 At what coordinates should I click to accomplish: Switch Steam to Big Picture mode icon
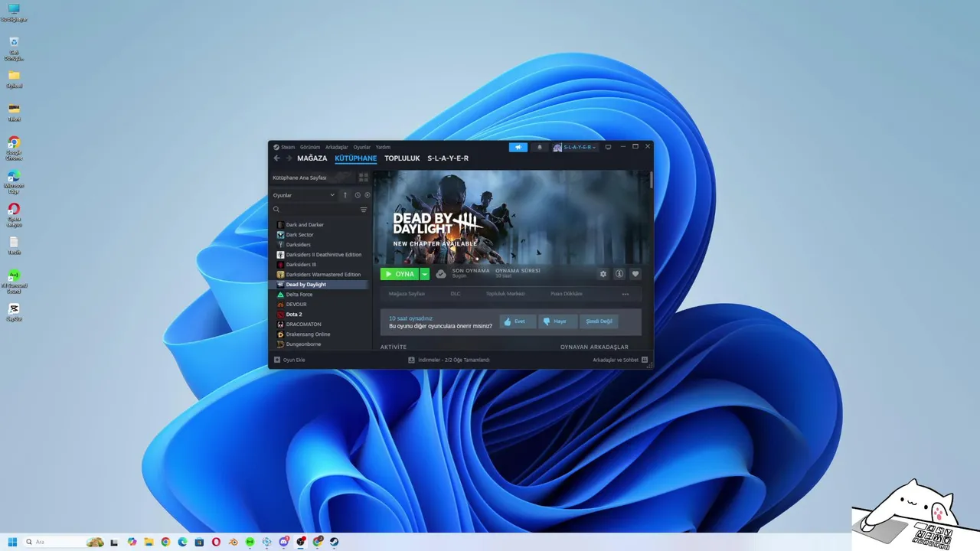coord(608,147)
